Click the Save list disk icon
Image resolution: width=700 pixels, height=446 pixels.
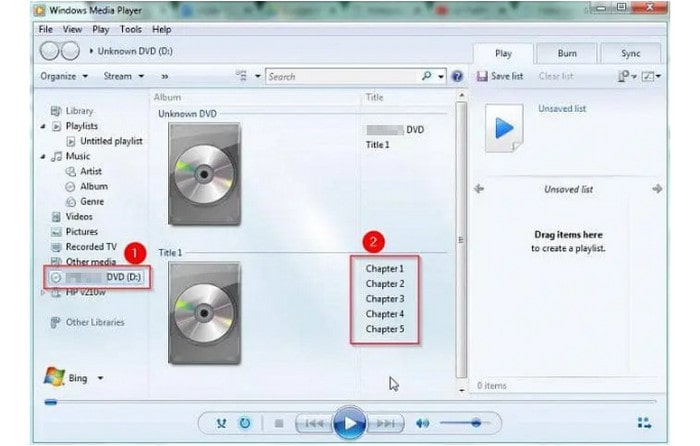[x=481, y=76]
